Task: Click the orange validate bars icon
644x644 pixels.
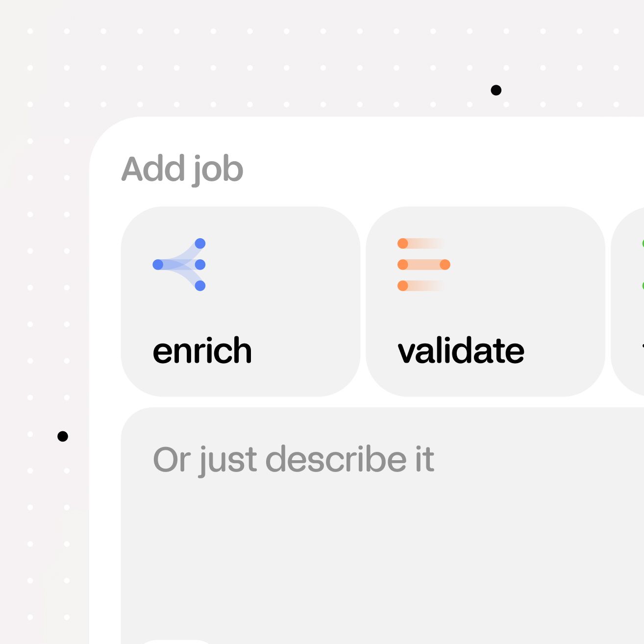Action: pyautogui.click(x=423, y=265)
